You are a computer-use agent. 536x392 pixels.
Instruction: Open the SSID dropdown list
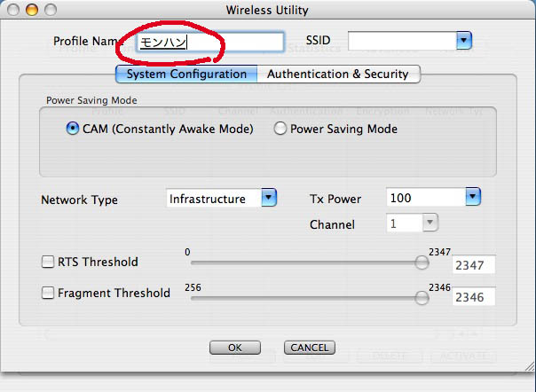462,41
